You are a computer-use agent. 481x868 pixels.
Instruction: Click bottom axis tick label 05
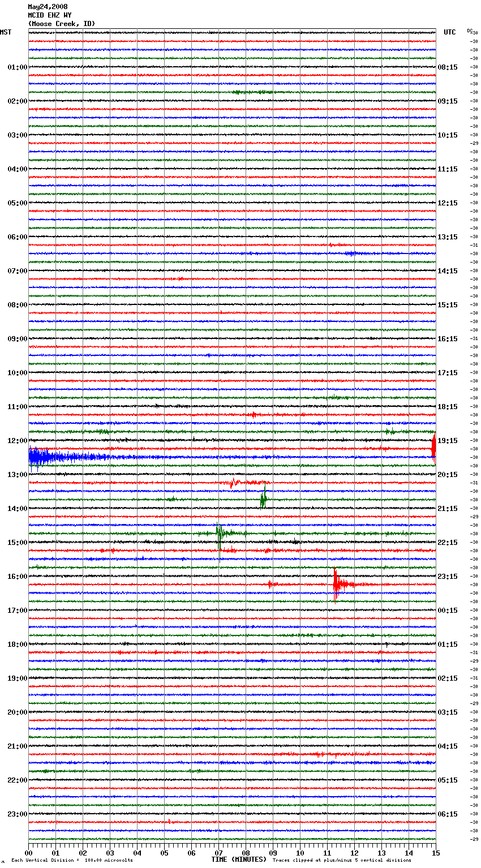coord(164,853)
